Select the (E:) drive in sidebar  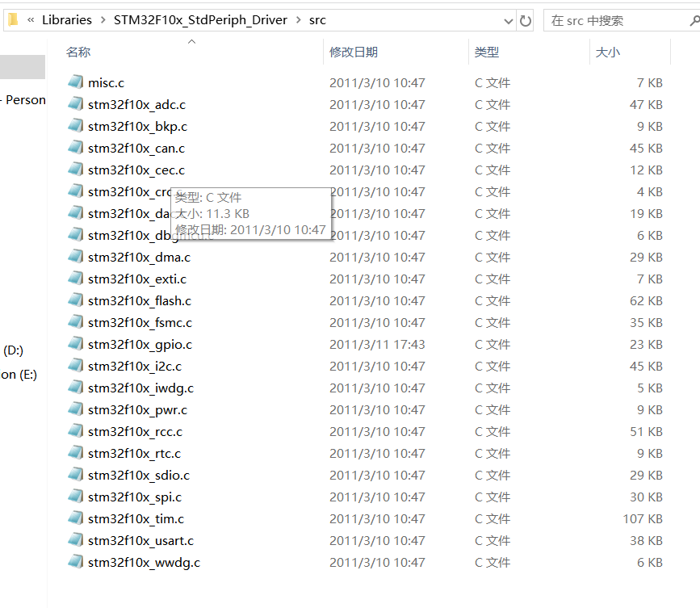19,375
